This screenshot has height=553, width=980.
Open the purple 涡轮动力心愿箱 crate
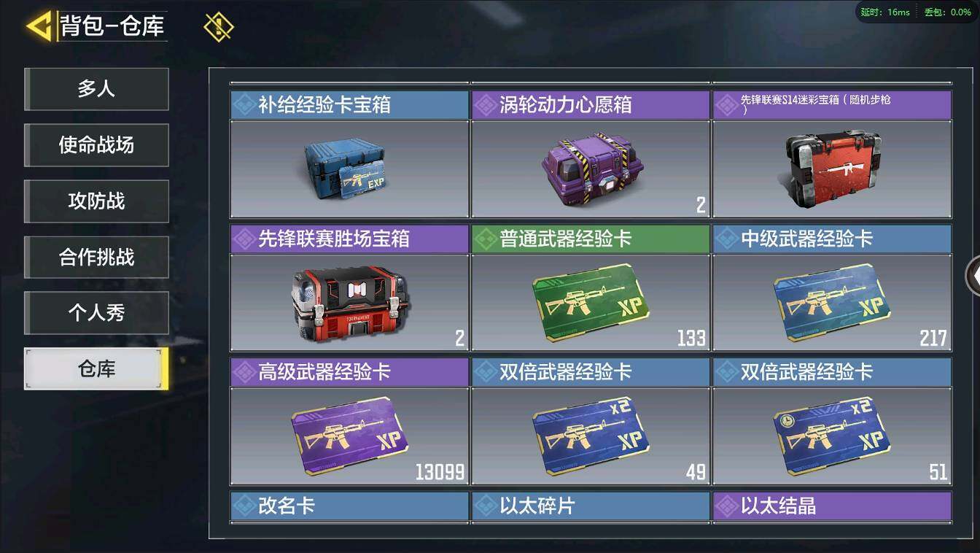click(x=591, y=154)
